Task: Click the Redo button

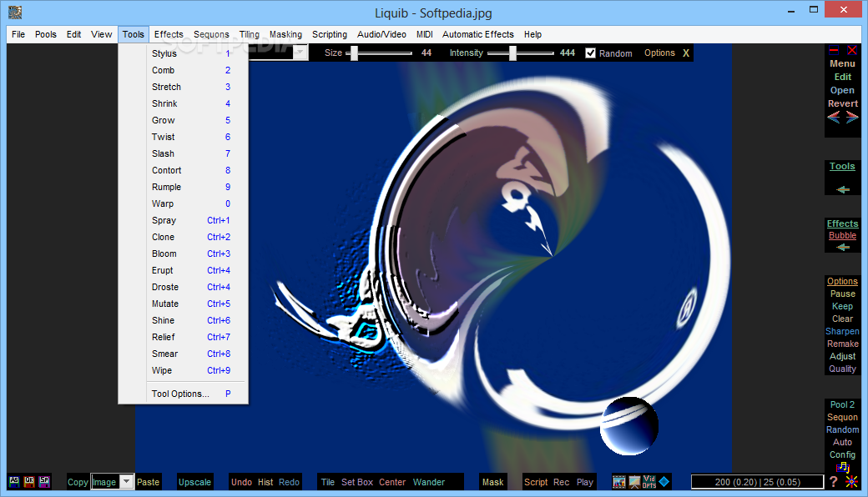Action: [x=289, y=482]
